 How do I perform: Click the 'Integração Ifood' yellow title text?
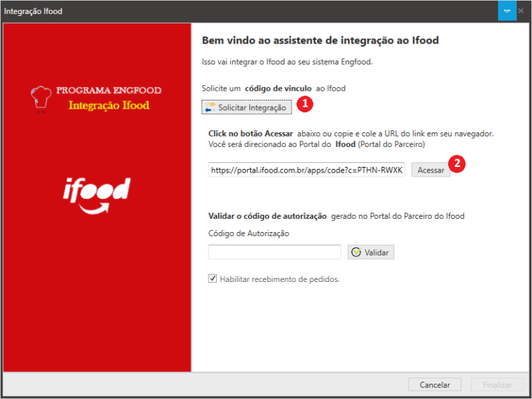[x=109, y=105]
